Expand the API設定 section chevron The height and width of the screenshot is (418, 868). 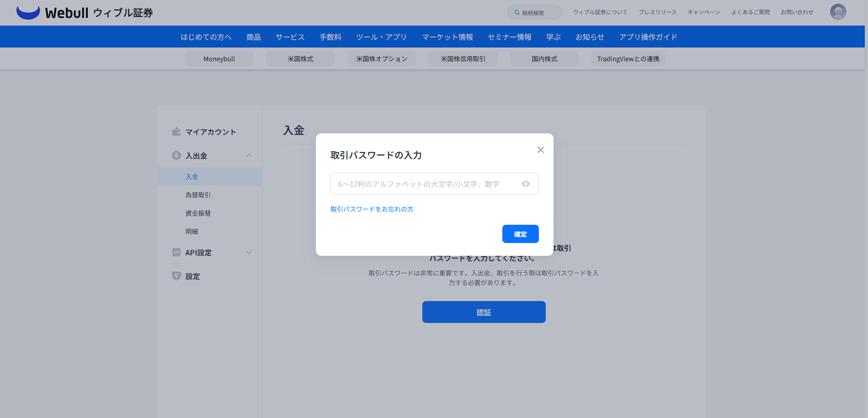[x=249, y=252]
